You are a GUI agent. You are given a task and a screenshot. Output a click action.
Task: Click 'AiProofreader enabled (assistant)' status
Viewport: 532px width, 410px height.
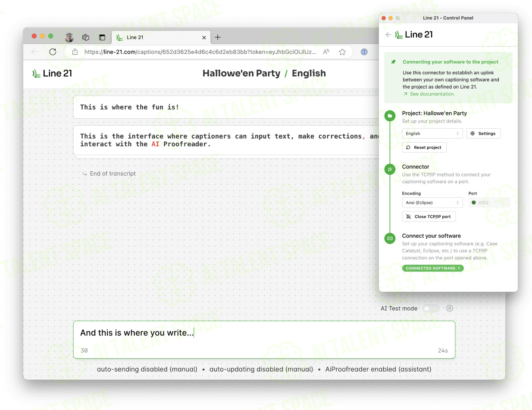[378, 369]
